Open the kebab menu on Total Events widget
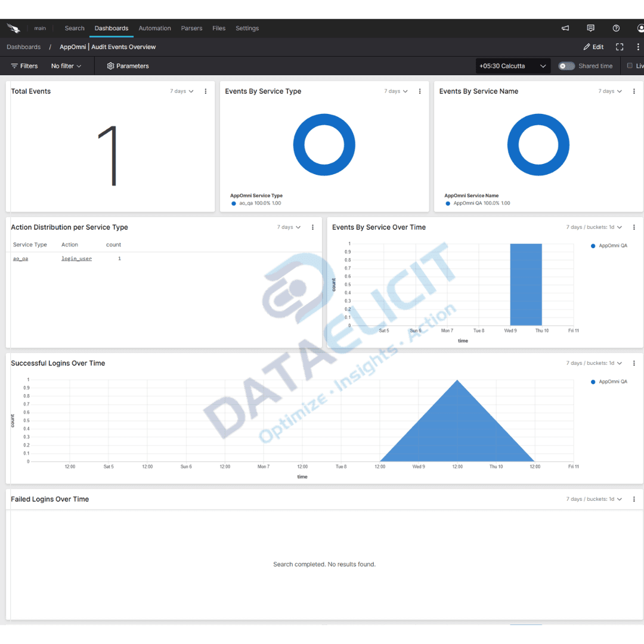644x644 pixels. click(x=206, y=91)
